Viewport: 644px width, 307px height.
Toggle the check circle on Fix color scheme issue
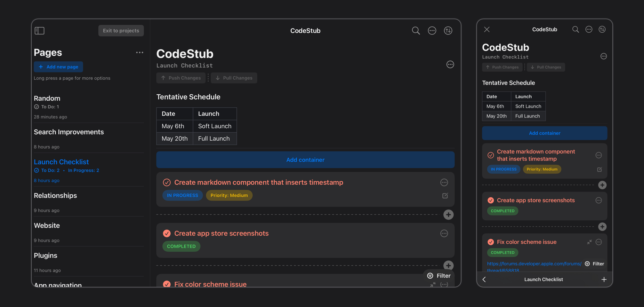tap(166, 284)
